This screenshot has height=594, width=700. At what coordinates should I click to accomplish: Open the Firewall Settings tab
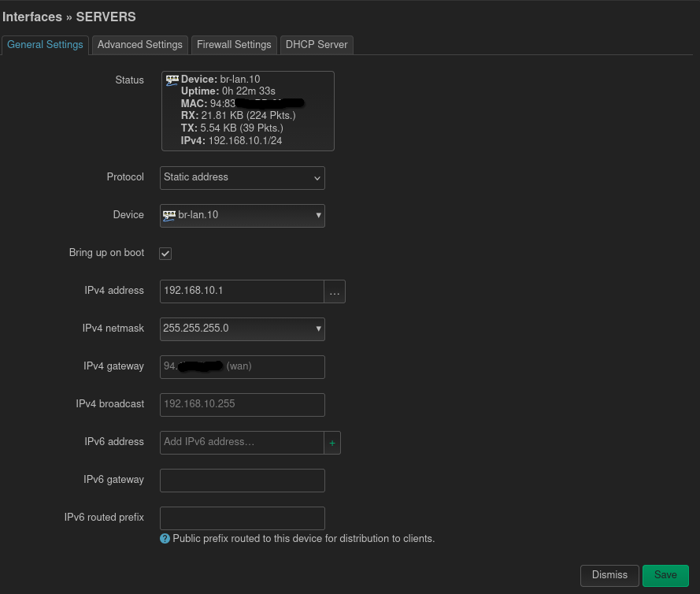pyautogui.click(x=234, y=45)
